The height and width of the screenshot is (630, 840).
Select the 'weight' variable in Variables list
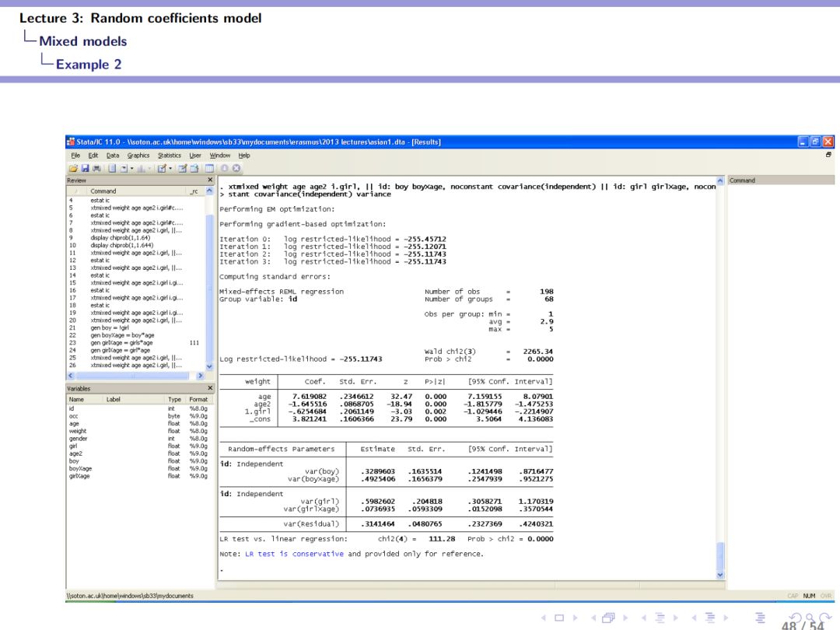[x=78, y=431]
